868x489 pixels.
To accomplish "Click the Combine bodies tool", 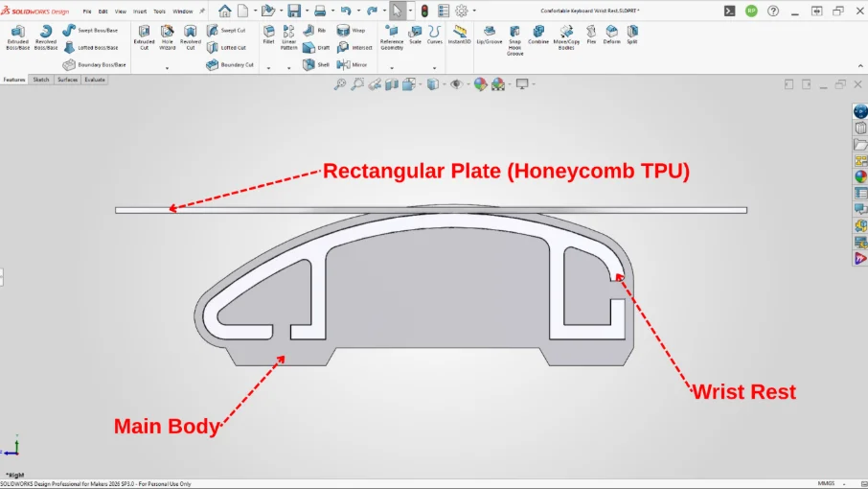I will click(538, 35).
